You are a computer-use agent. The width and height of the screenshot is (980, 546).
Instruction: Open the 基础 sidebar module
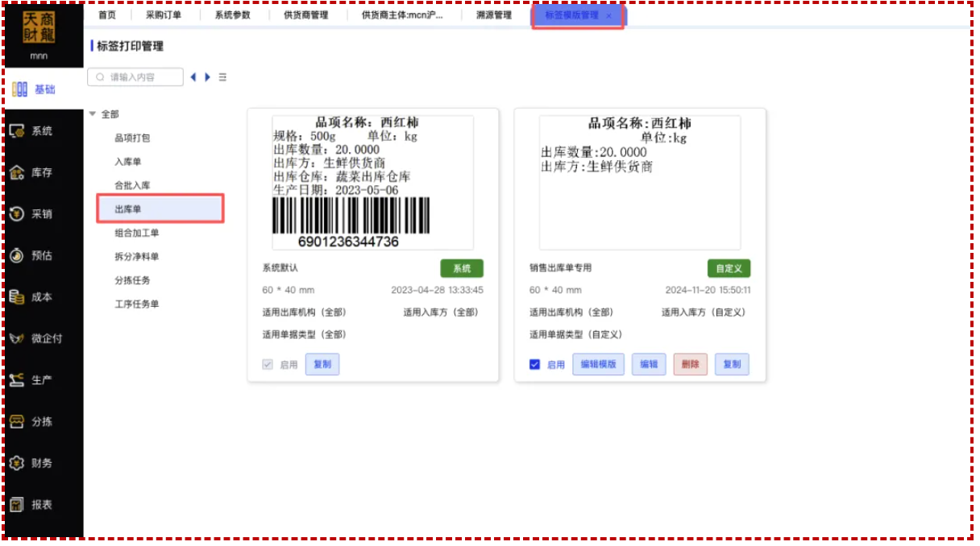35,89
